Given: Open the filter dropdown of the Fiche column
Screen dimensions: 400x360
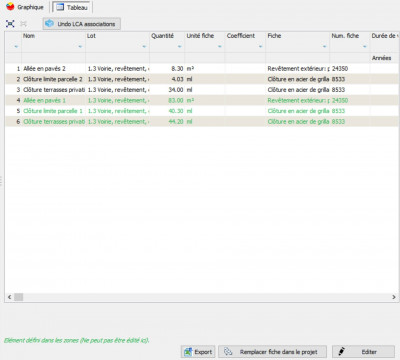Looking at the screenshot, I should pos(324,46).
